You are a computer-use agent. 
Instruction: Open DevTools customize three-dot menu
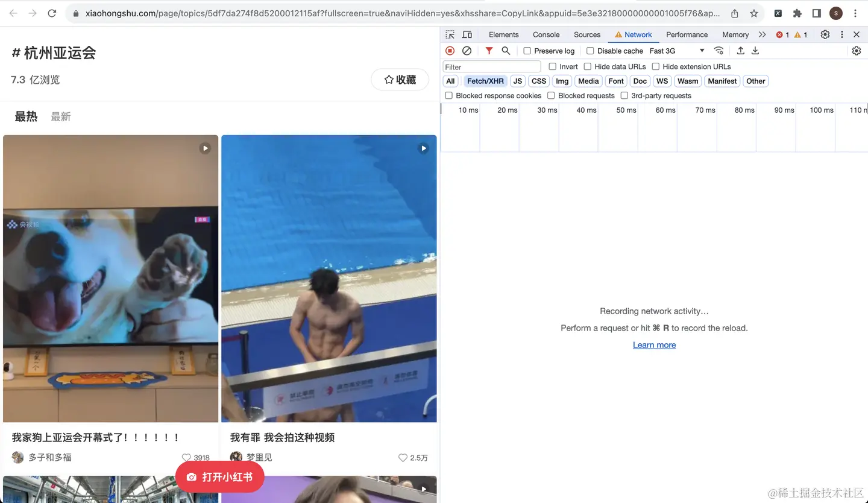click(x=842, y=34)
